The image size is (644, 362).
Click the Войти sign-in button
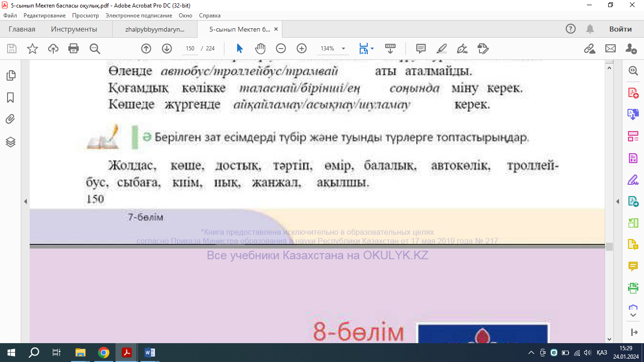[x=620, y=29]
